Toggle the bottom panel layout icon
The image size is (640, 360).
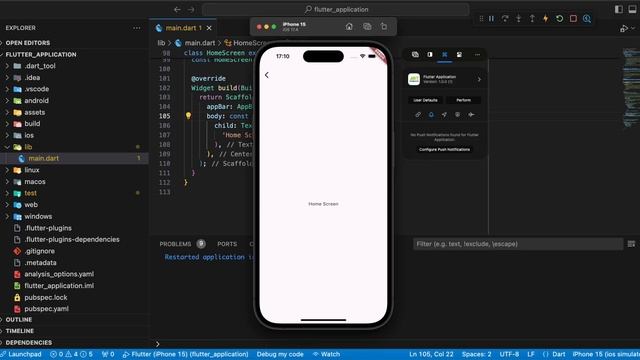point(633,9)
